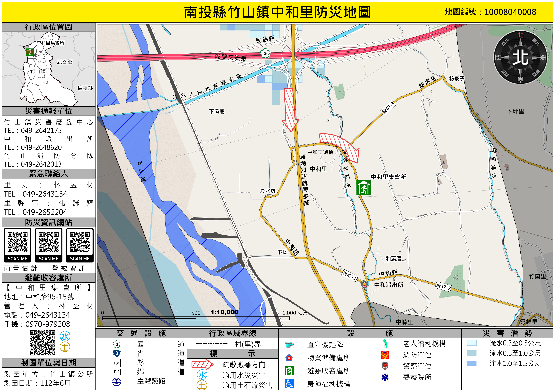Viewport: 555px width, 392px height.
Task: Click the fire department emblem in the legend
Action: 385,355
